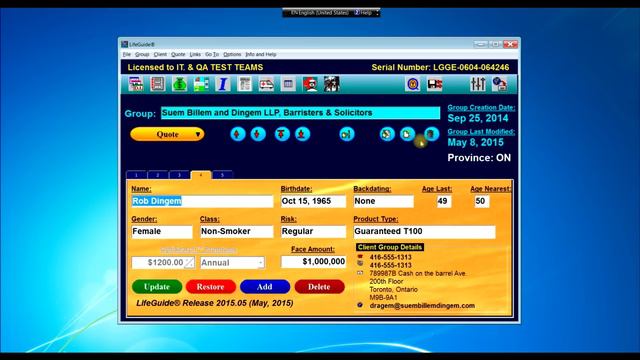Switch to client tab 3
The image size is (640, 360).
(x=179, y=175)
